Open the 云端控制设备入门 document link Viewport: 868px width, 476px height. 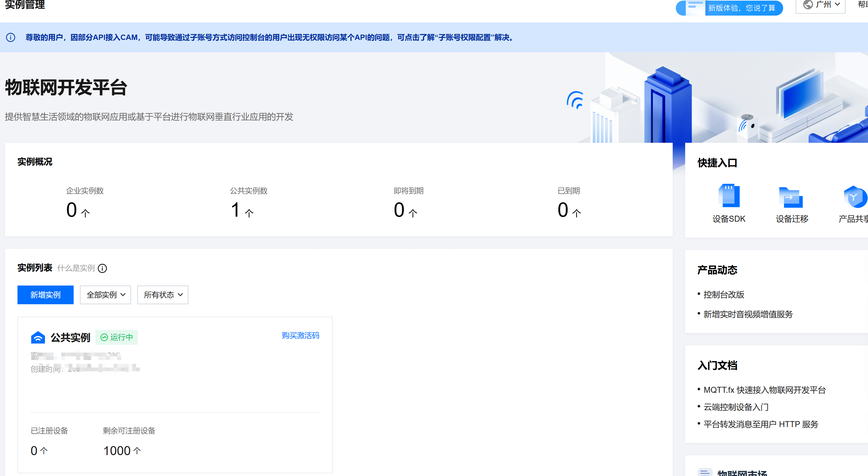[x=736, y=407]
